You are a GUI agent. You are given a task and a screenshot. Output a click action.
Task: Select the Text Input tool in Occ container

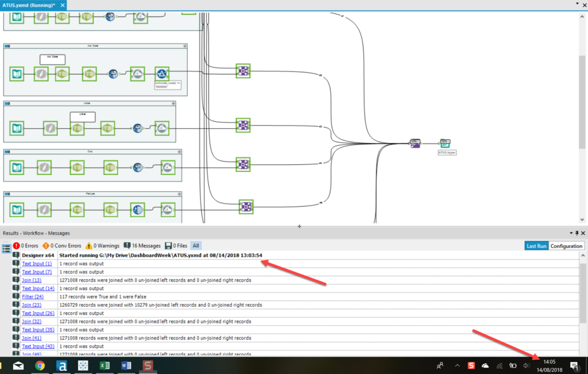point(17,168)
